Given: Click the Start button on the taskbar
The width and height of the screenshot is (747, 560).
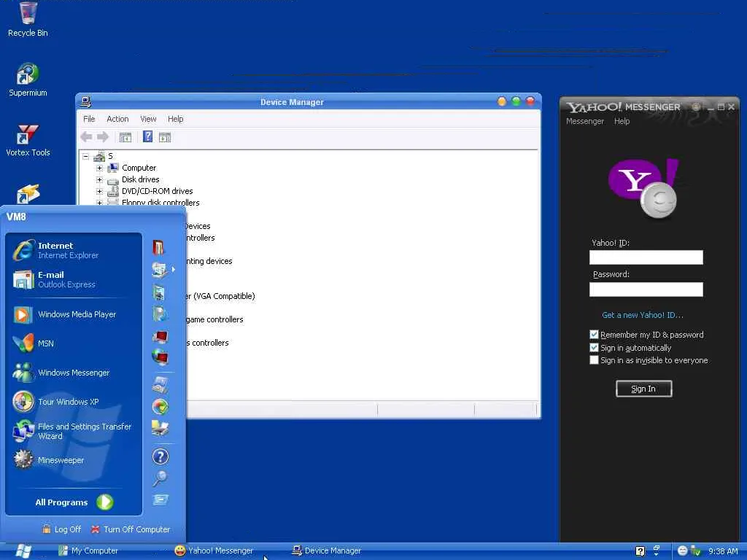Looking at the screenshot, I should (23, 551).
